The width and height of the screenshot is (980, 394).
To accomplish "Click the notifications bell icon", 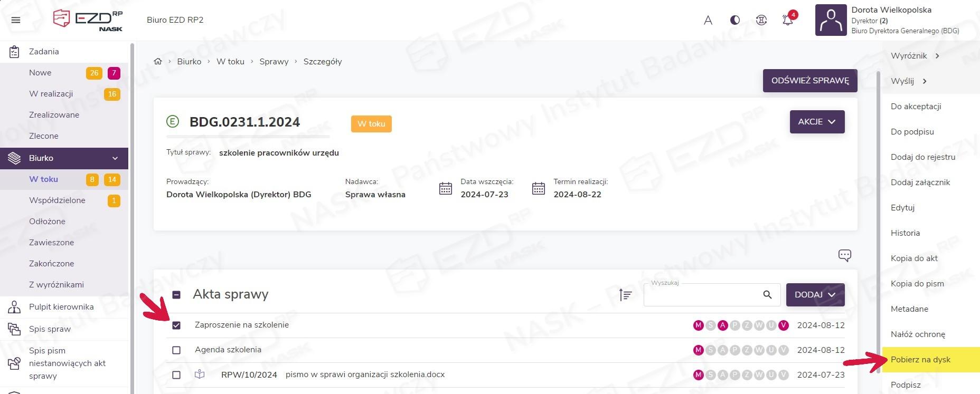I will 787,20.
